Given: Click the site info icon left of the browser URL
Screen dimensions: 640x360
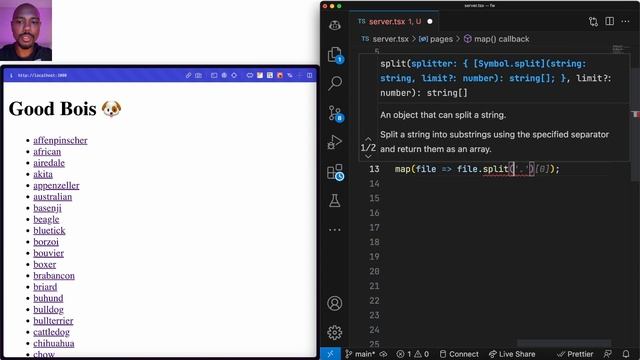Looking at the screenshot, I should [11, 76].
